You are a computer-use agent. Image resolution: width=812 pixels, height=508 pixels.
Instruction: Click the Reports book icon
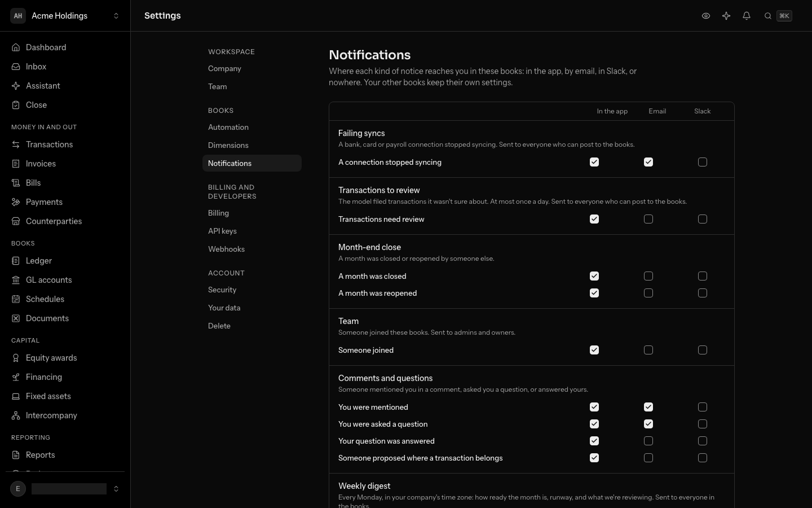click(x=16, y=455)
